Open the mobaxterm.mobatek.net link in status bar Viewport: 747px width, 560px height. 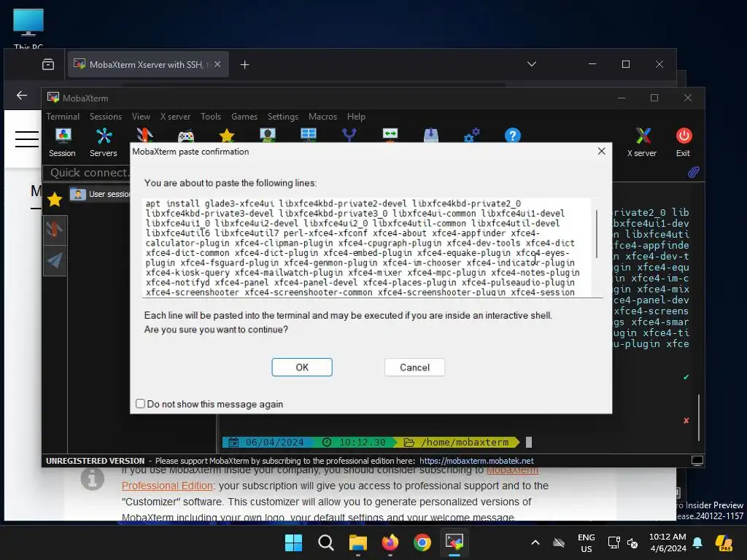(x=476, y=461)
